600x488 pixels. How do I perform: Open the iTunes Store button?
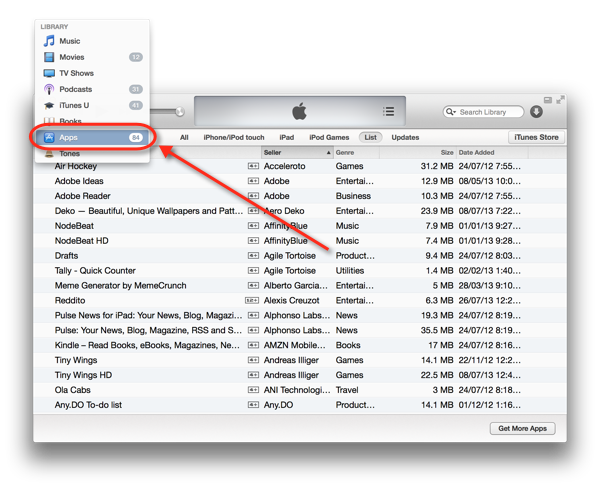(536, 137)
